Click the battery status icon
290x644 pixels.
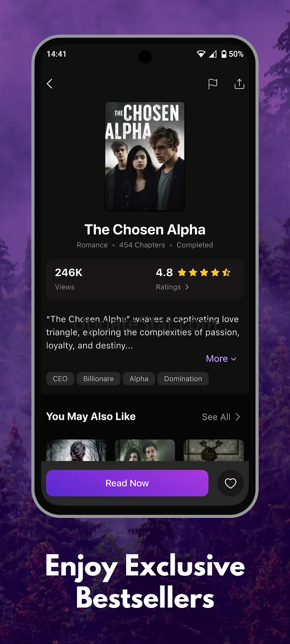pyautogui.click(x=224, y=54)
